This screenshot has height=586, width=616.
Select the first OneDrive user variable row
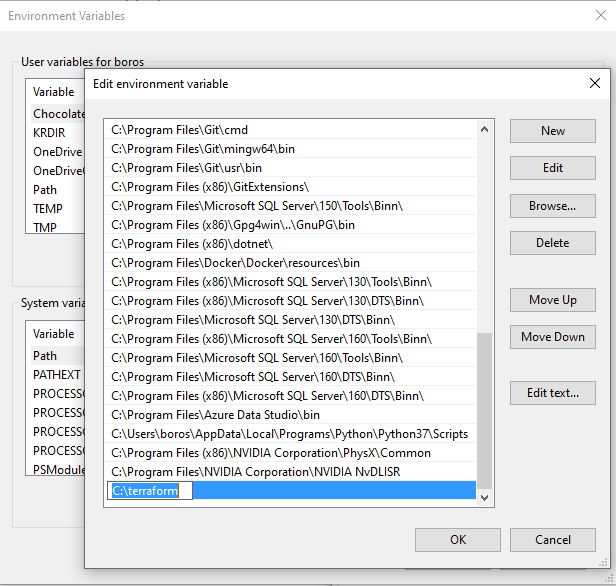(x=57, y=152)
